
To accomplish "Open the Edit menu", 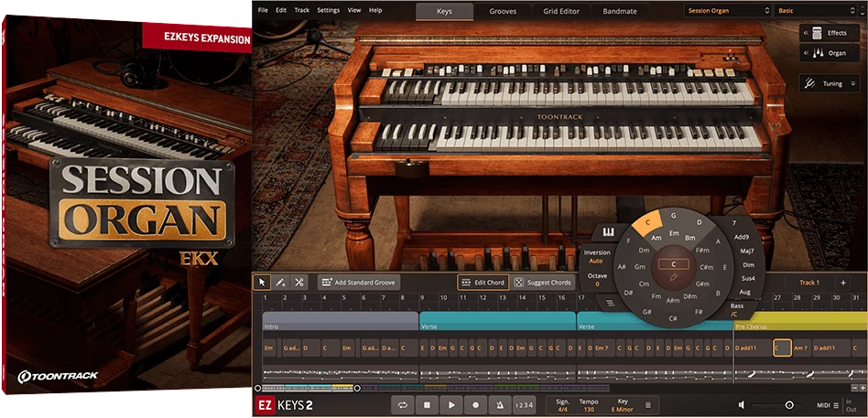I will click(x=281, y=10).
